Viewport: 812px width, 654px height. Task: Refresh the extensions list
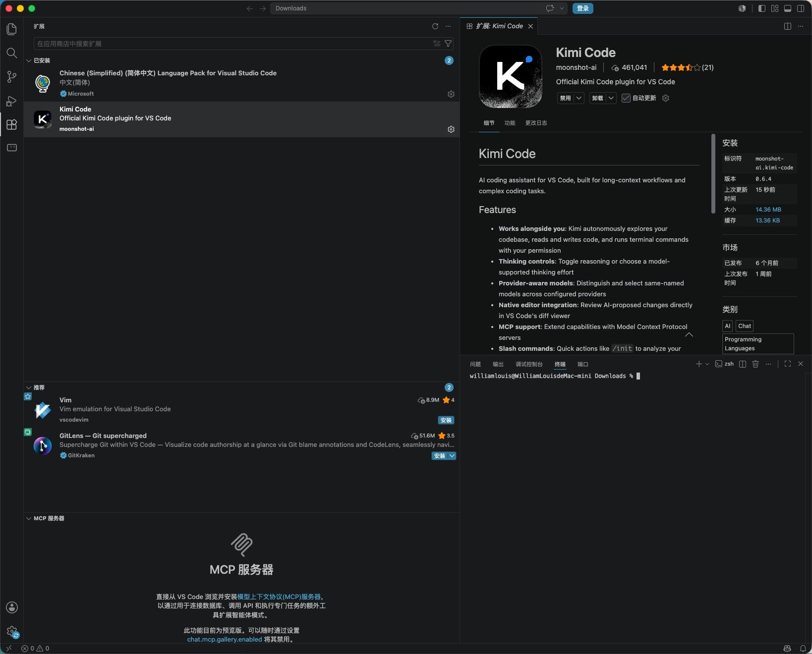pos(435,26)
